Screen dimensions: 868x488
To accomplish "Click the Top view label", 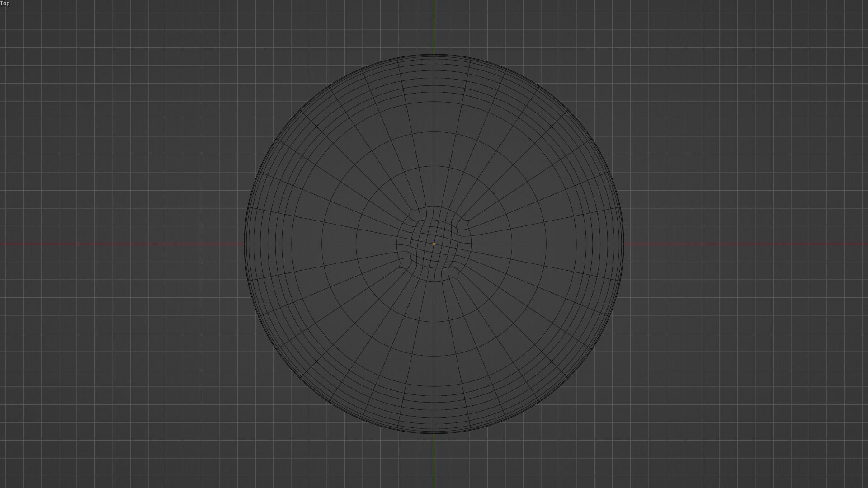I will (5, 4).
